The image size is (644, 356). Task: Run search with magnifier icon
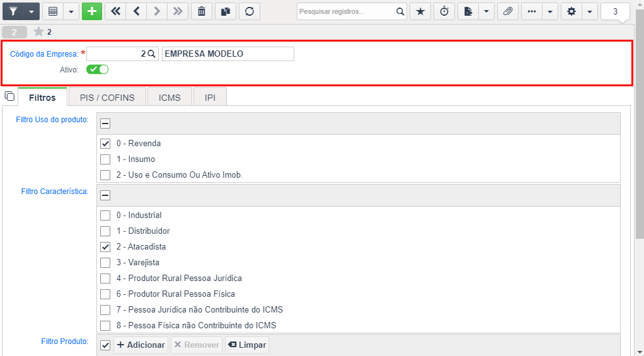[x=400, y=11]
